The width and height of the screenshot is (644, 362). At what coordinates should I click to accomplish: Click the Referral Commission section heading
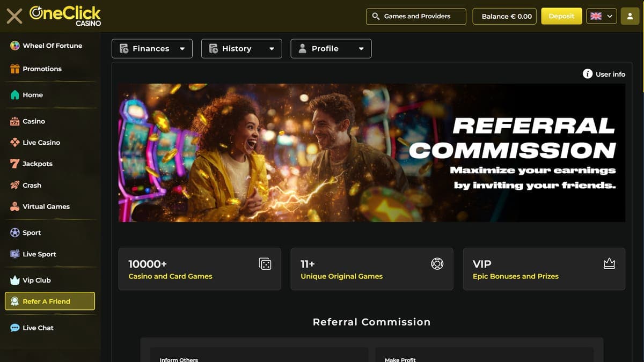(372, 322)
